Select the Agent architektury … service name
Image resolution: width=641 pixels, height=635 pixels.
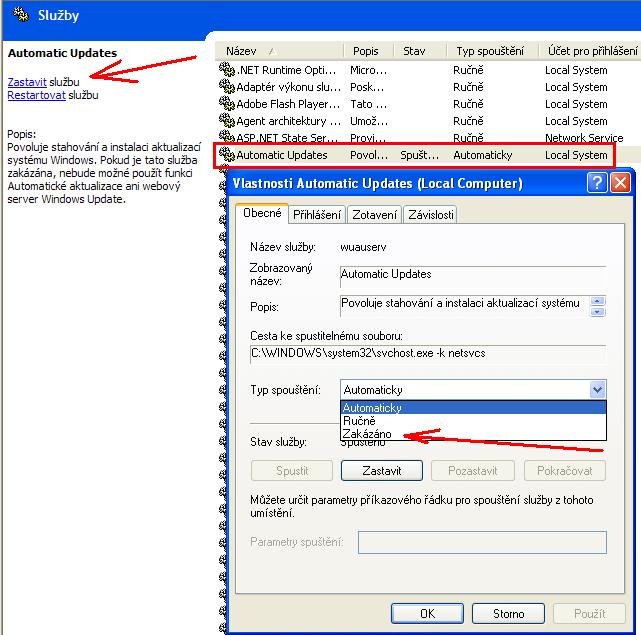(x=289, y=121)
